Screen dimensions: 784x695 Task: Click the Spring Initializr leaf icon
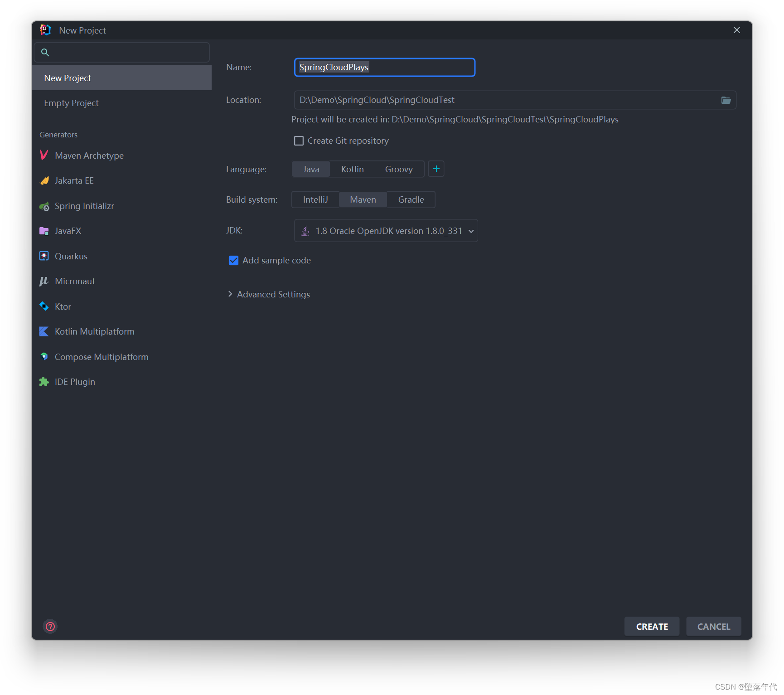coord(44,206)
